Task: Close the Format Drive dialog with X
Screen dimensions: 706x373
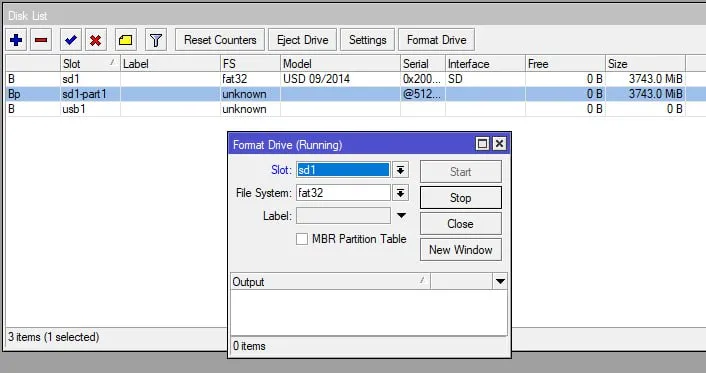Action: 499,144
